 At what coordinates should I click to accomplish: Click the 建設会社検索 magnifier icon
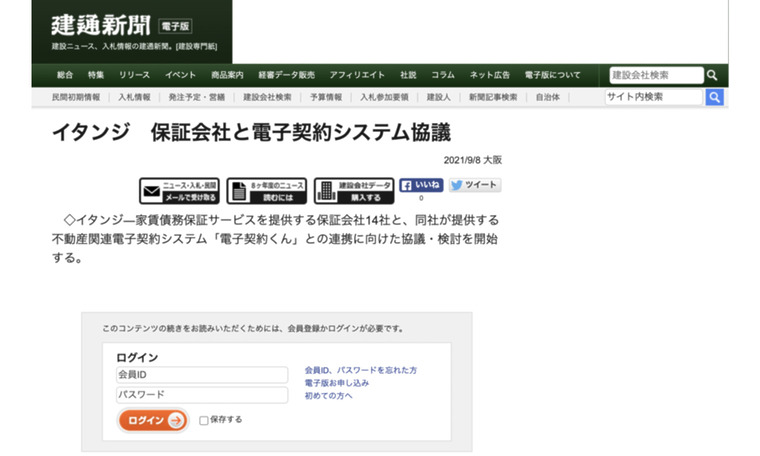712,75
